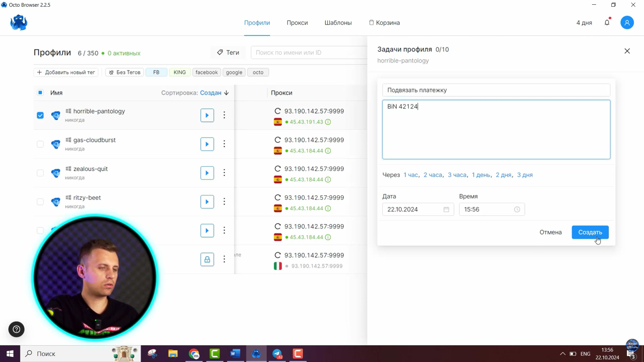Click the Octo Browser logo icon

19,23
